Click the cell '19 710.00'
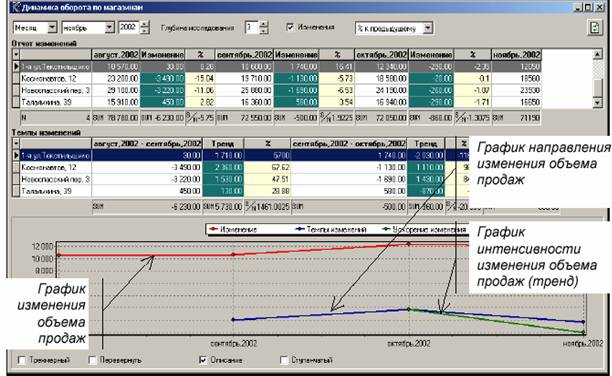 click(x=244, y=78)
